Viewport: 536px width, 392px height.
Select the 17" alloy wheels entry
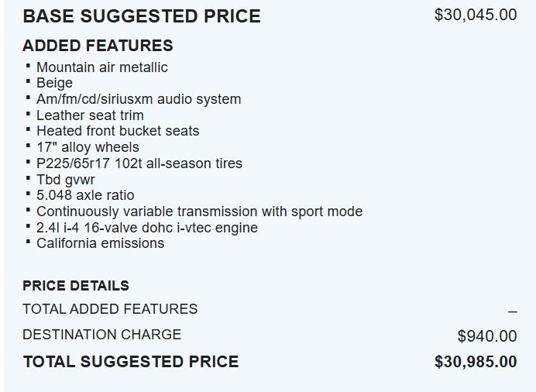click(x=88, y=147)
